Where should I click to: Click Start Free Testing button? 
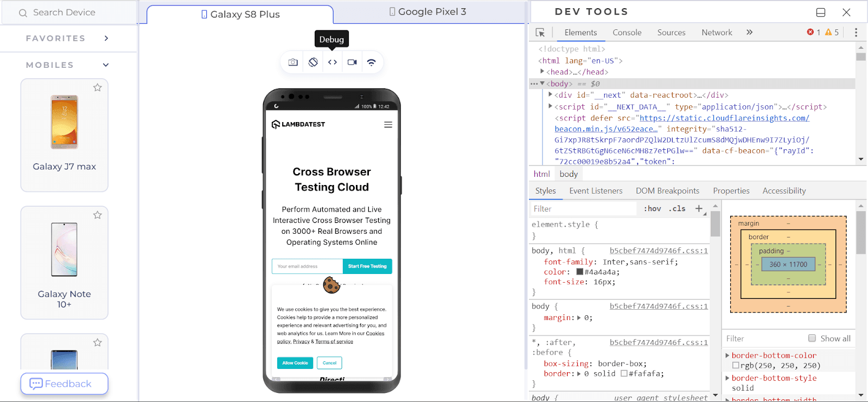point(367,266)
